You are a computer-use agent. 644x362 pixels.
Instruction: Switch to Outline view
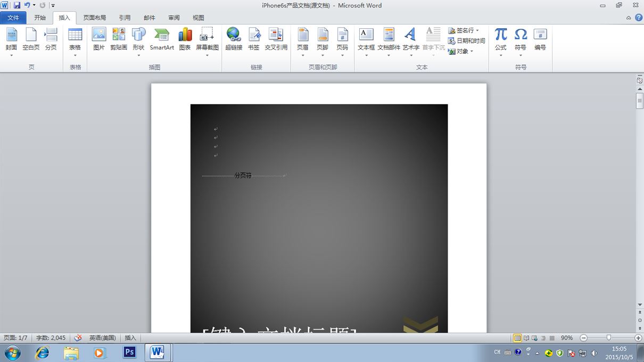point(543,338)
